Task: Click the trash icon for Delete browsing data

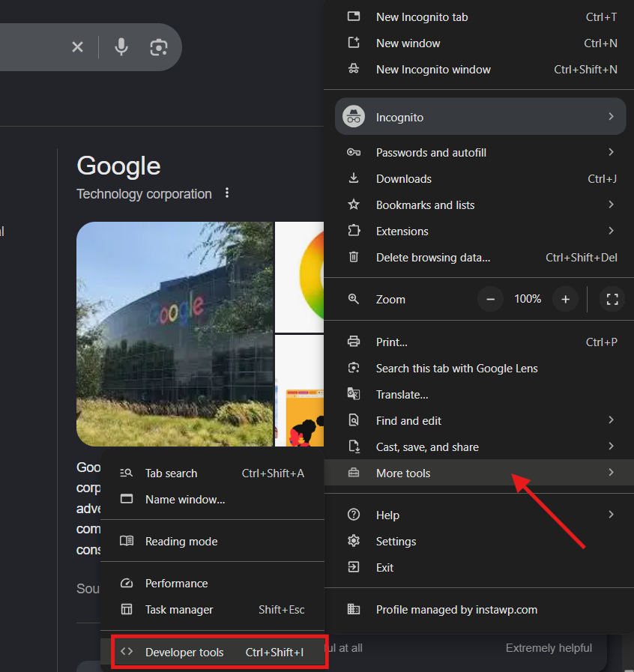Action: coord(354,257)
